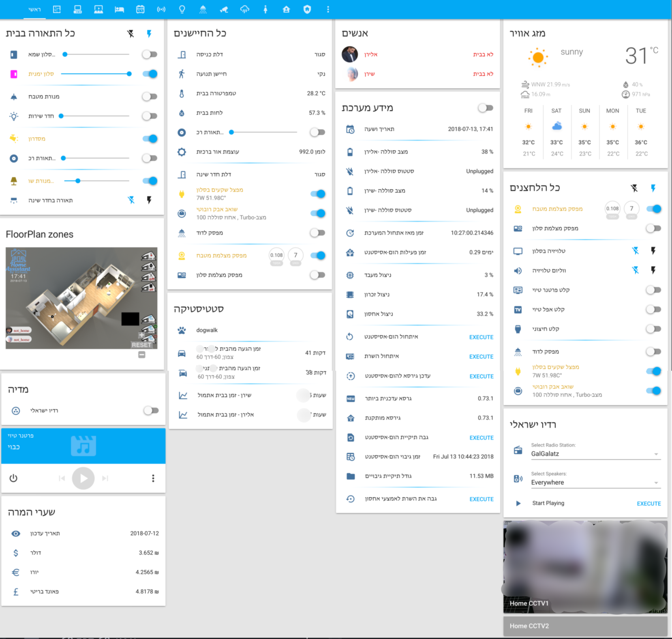Screen dimensions: 672x639
Task: Open person שירן details
Action: tap(417, 74)
